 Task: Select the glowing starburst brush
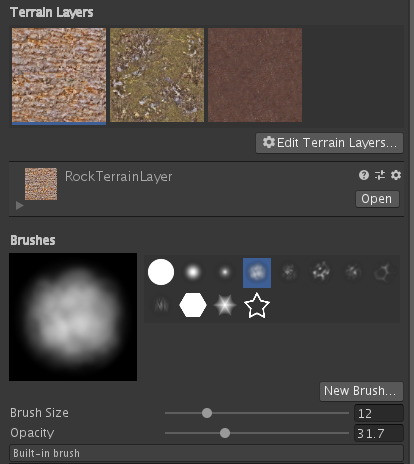click(225, 305)
